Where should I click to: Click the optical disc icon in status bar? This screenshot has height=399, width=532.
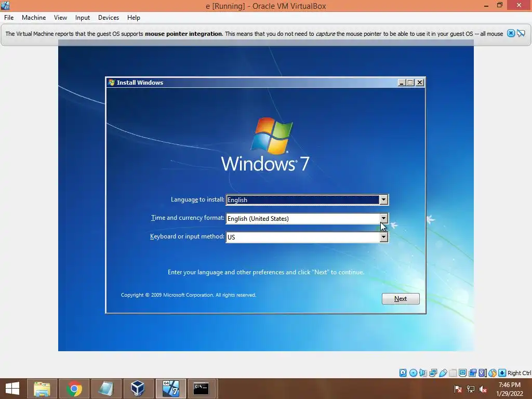[x=413, y=373]
